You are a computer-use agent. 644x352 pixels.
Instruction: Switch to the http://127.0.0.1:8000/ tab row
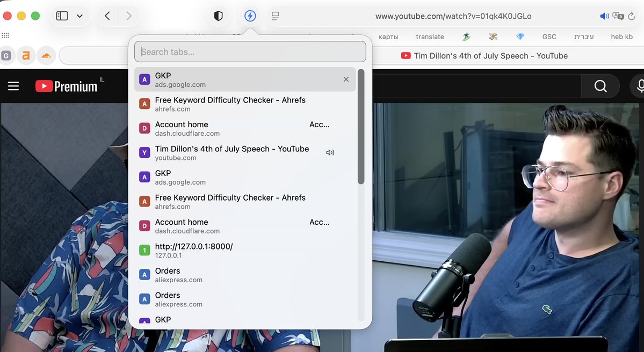tap(245, 250)
